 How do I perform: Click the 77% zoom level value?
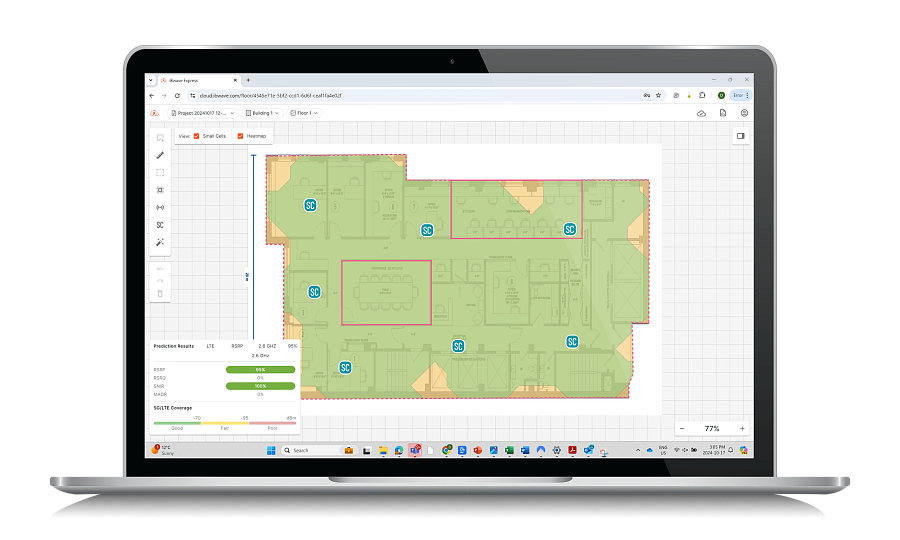pos(712,429)
